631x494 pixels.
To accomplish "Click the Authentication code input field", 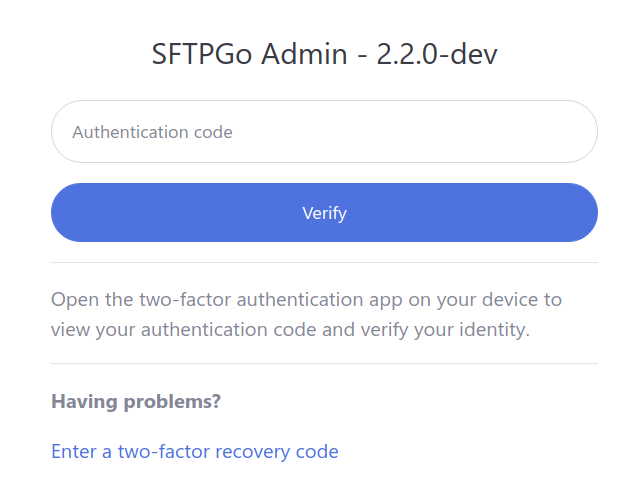I will (324, 132).
